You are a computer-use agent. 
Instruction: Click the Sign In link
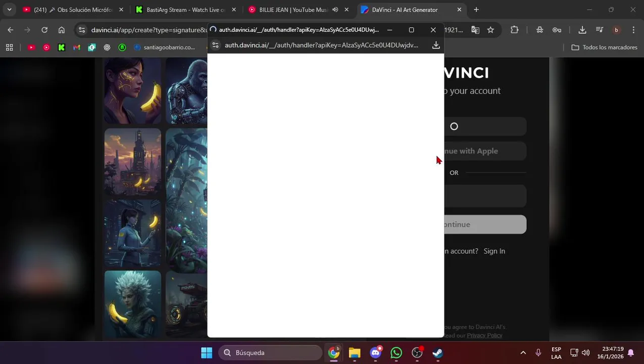coord(494,251)
